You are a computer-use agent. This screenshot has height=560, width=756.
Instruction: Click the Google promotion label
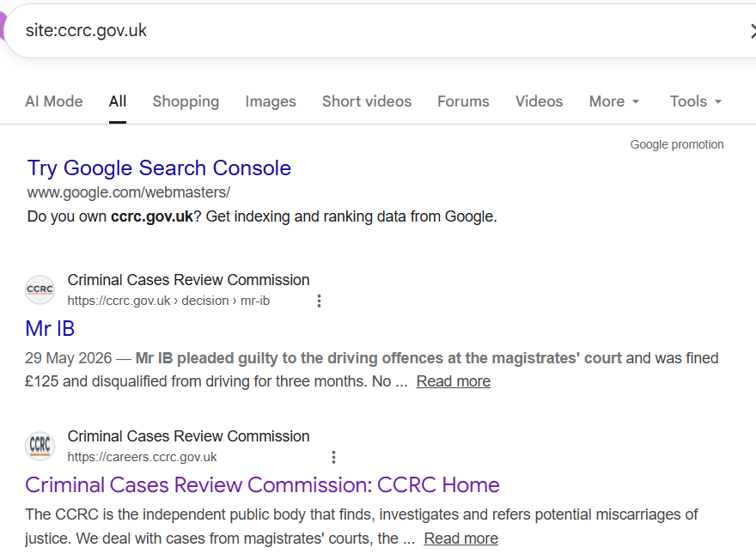(677, 144)
